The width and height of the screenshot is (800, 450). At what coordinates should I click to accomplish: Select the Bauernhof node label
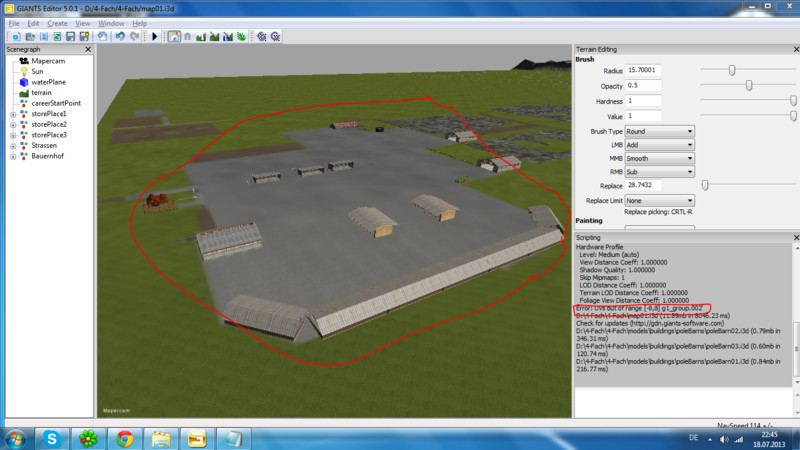[47, 156]
